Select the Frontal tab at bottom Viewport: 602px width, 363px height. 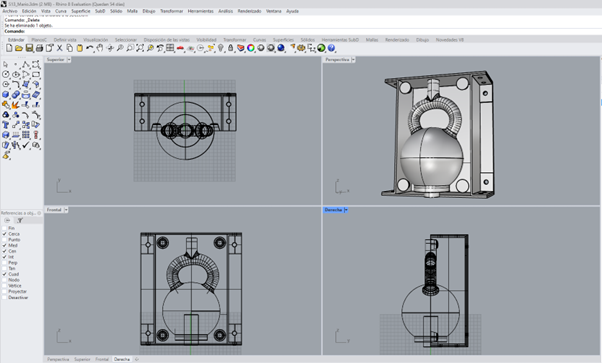tap(102, 359)
